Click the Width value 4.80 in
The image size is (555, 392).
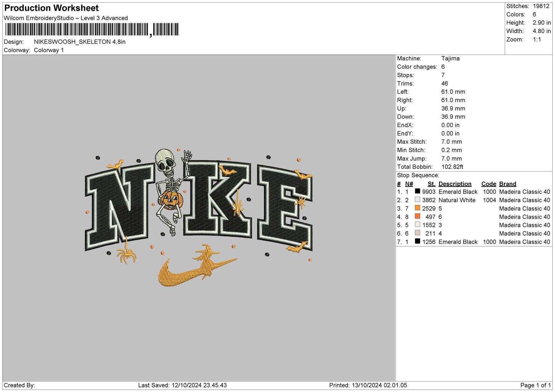(542, 31)
